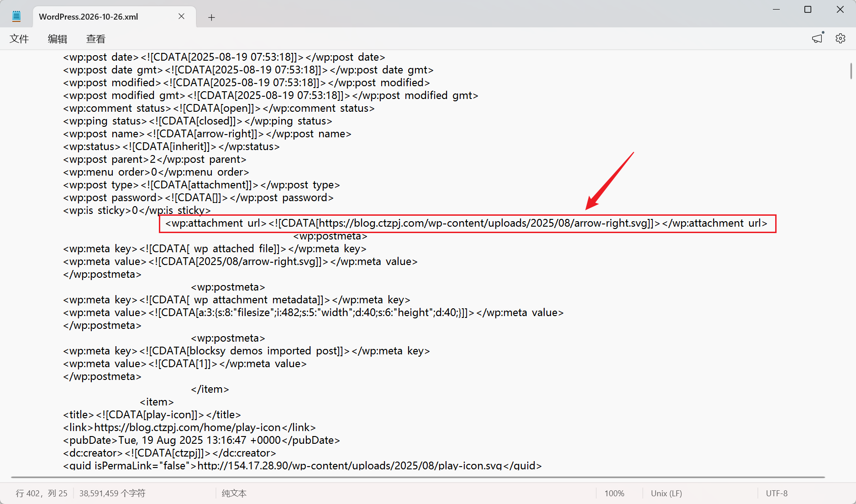Click the megaphone announcement icon

click(818, 38)
